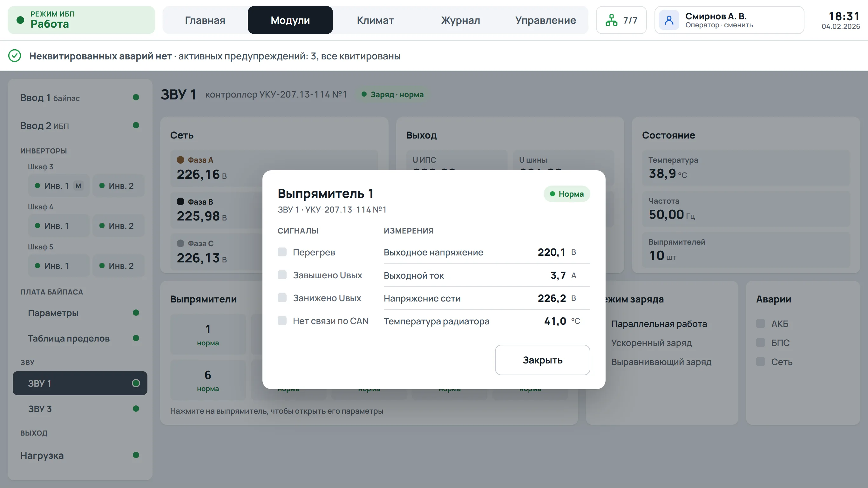This screenshot has width=868, height=488.
Task: Toggle the Перегрев signal checkbox
Action: click(x=282, y=252)
